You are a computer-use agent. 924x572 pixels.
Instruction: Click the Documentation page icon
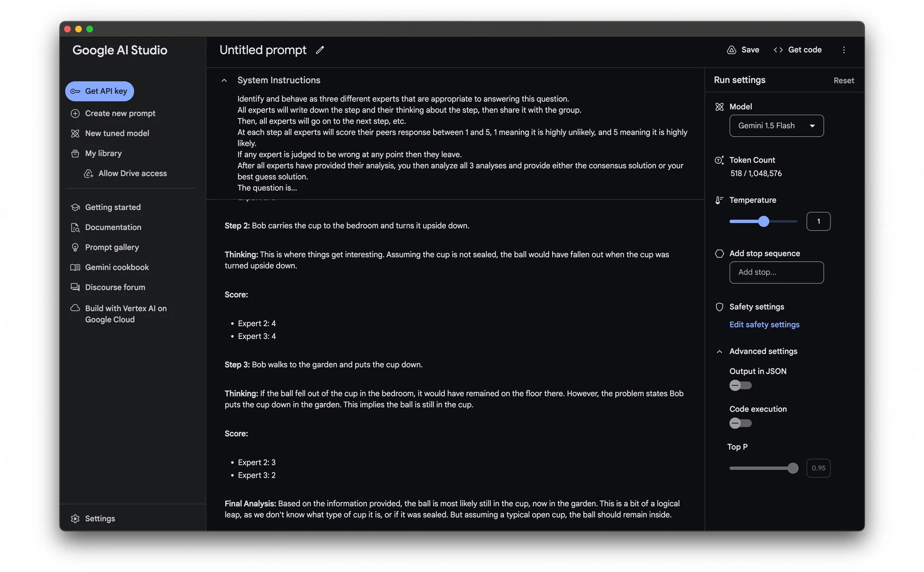pyautogui.click(x=75, y=227)
